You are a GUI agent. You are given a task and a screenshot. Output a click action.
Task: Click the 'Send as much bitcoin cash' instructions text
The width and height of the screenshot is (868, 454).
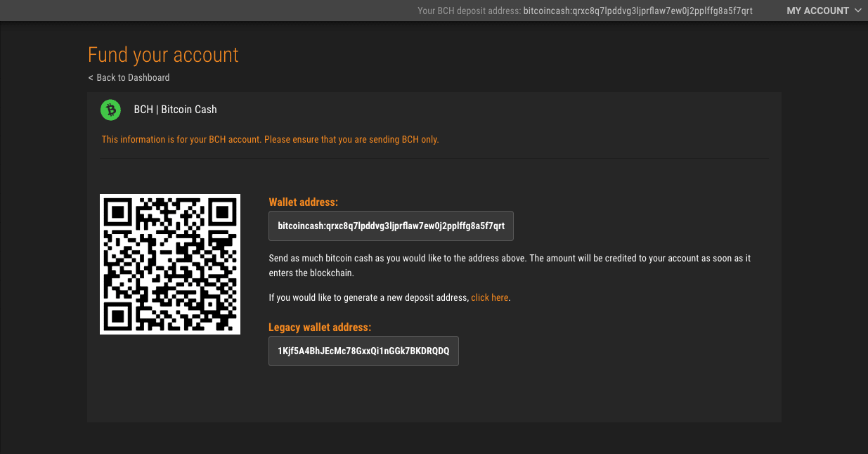coord(510,265)
